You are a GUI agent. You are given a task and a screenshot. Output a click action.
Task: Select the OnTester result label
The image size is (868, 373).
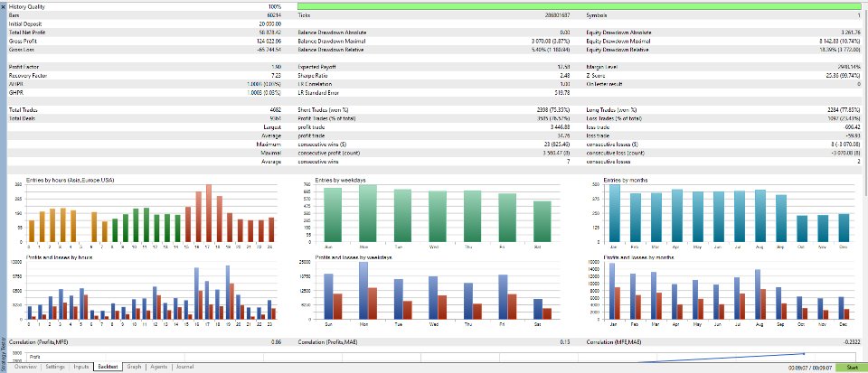[605, 84]
